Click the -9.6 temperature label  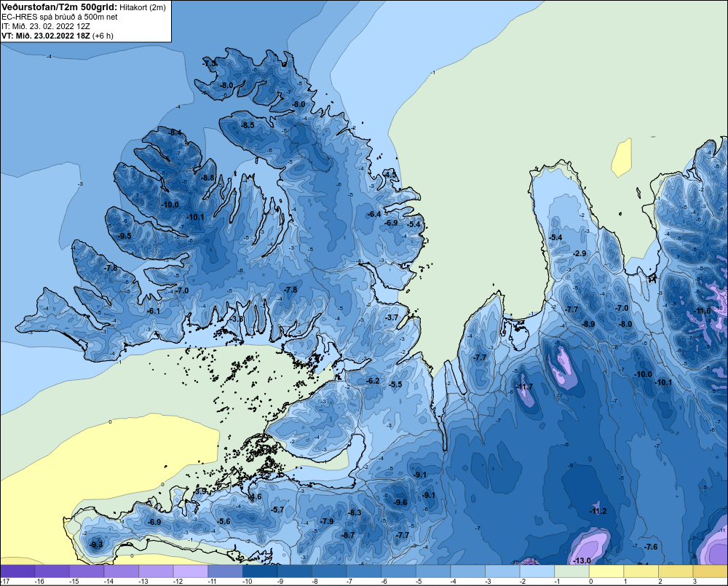(x=400, y=502)
